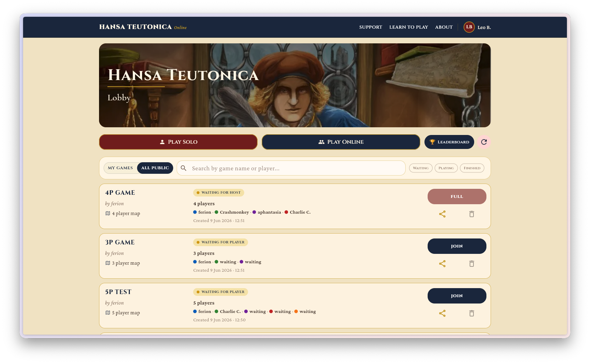Join the 5P Test game
The image size is (590, 364).
click(x=457, y=296)
